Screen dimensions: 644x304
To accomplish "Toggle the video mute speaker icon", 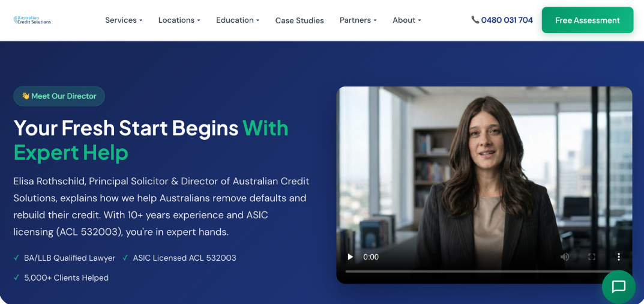I will tap(565, 257).
